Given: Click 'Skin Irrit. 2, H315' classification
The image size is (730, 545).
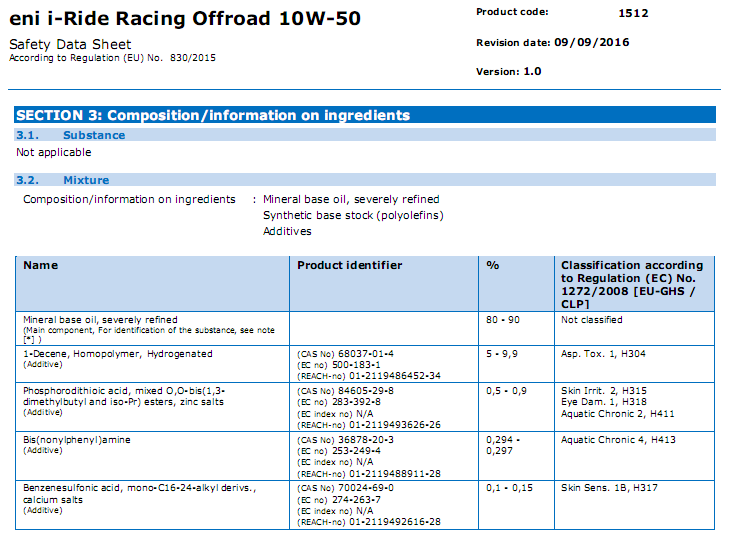Looking at the screenshot, I should click(x=604, y=390).
